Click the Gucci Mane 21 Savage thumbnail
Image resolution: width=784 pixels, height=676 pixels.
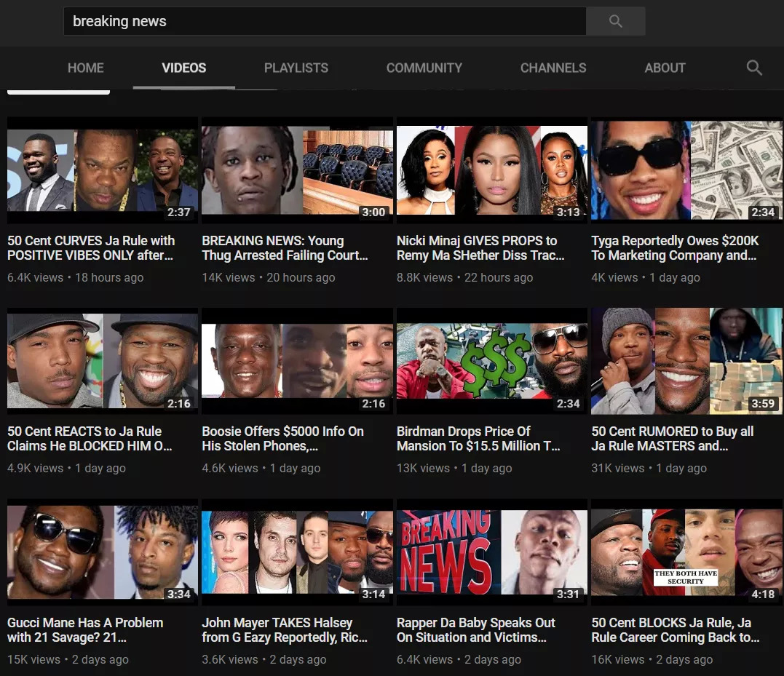(x=102, y=553)
